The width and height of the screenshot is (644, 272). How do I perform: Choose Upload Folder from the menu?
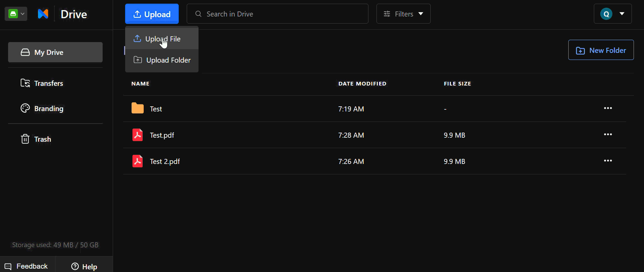pyautogui.click(x=162, y=60)
